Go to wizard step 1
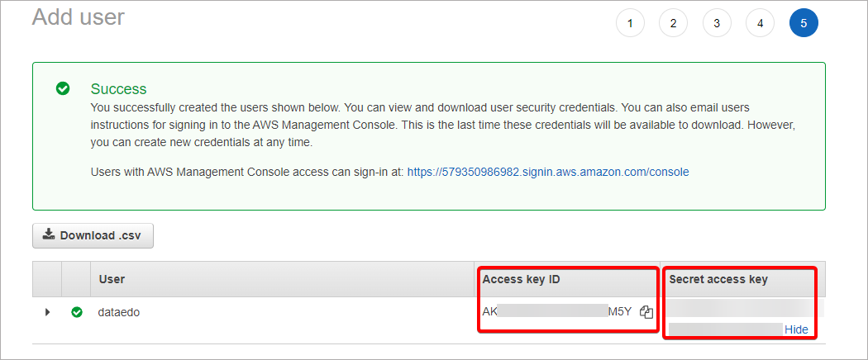 [x=630, y=23]
